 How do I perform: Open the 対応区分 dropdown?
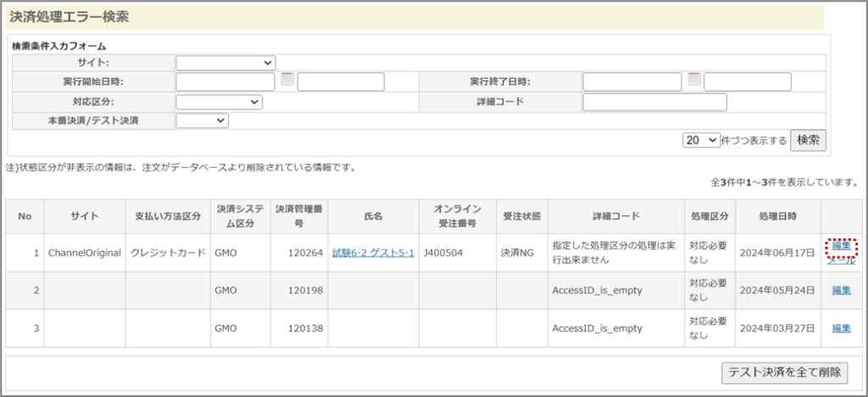click(219, 102)
